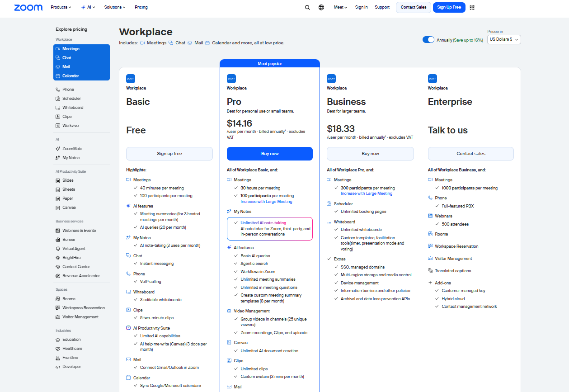Select Calendar in the sidebar
This screenshot has width=569, height=392.
tap(81, 76)
